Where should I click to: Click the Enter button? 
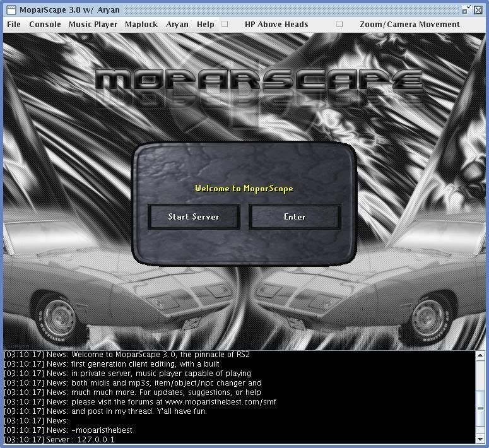click(295, 216)
